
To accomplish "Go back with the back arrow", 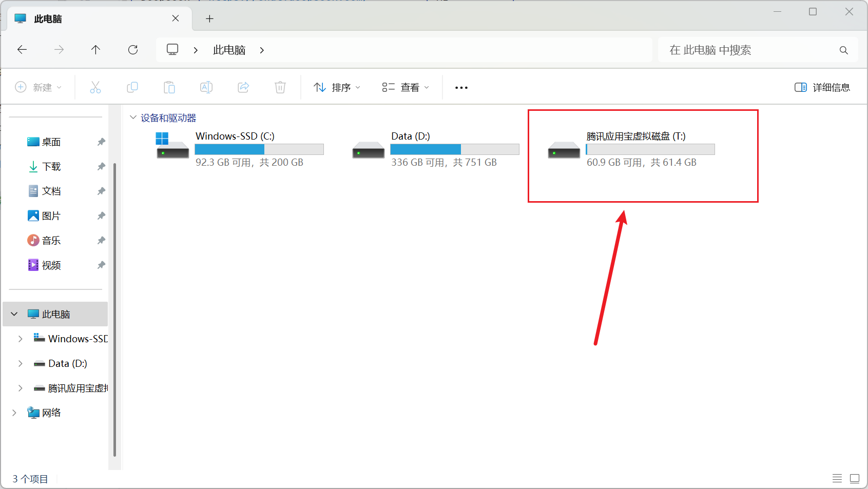I will coord(22,50).
